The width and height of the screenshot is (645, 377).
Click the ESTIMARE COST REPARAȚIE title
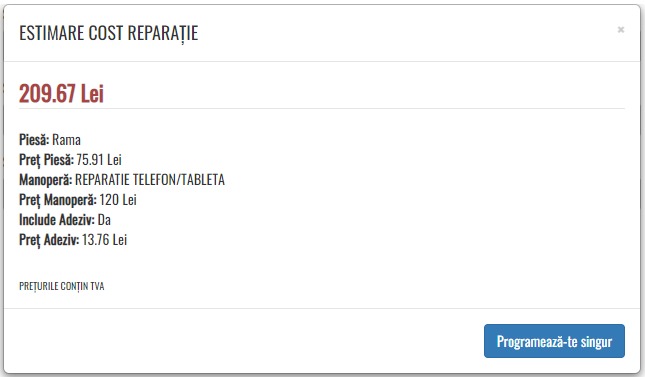(x=109, y=33)
